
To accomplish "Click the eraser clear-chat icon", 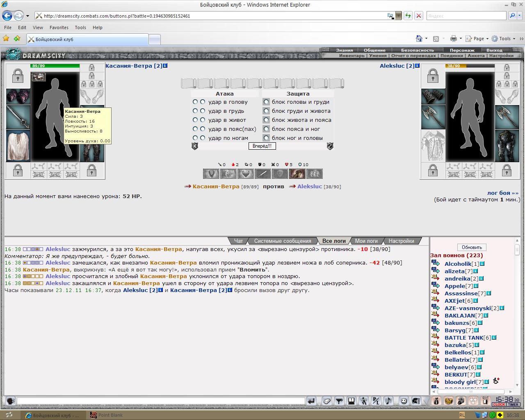I will [x=326, y=401].
